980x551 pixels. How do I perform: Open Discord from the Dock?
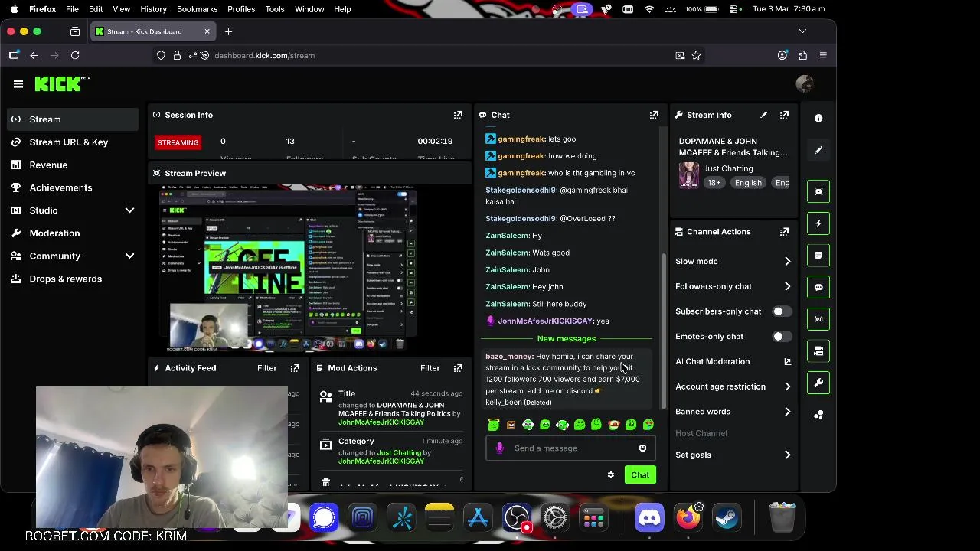click(649, 518)
